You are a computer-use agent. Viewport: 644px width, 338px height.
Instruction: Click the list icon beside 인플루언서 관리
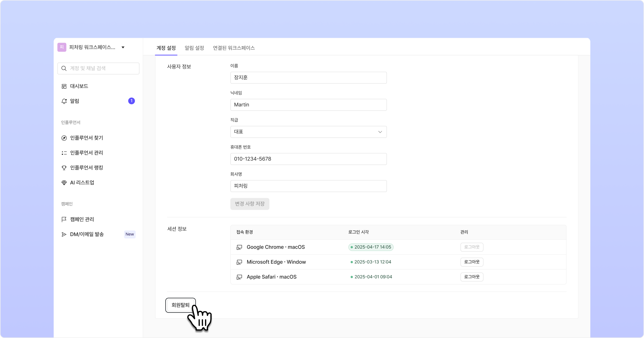point(64,153)
